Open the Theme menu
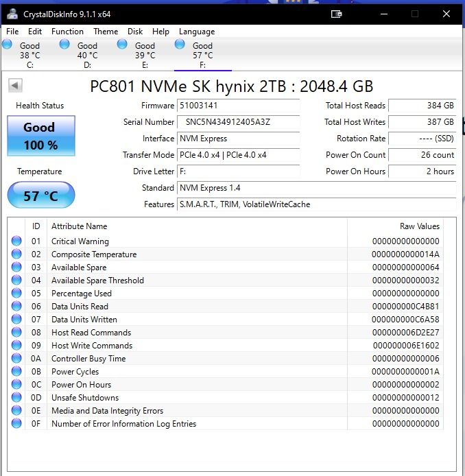Screen dimensions: 465x476 pos(106,32)
